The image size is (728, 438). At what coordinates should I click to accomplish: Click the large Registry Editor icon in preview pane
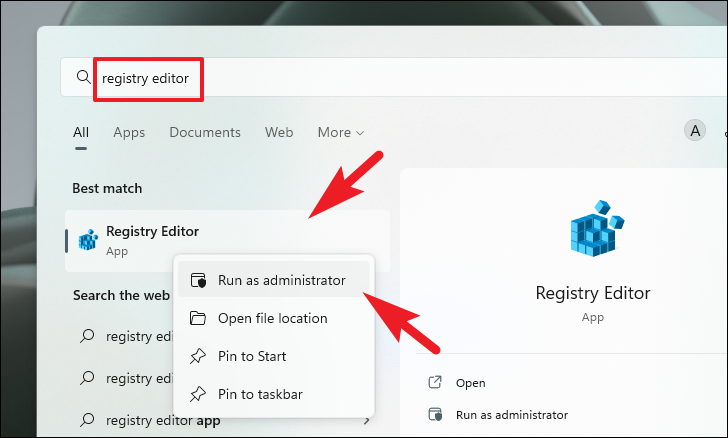(x=597, y=229)
